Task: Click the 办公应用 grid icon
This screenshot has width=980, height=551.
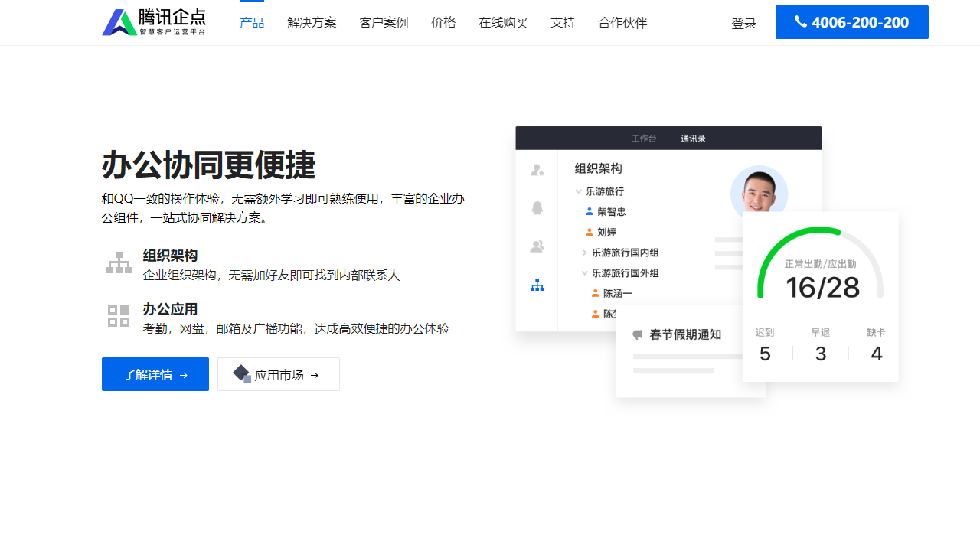Action: pyautogui.click(x=119, y=315)
